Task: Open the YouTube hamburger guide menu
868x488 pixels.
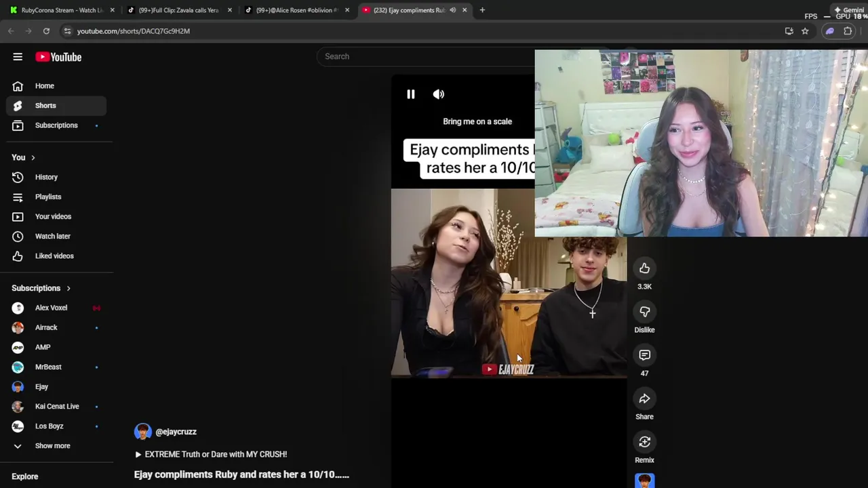Action: [18, 57]
